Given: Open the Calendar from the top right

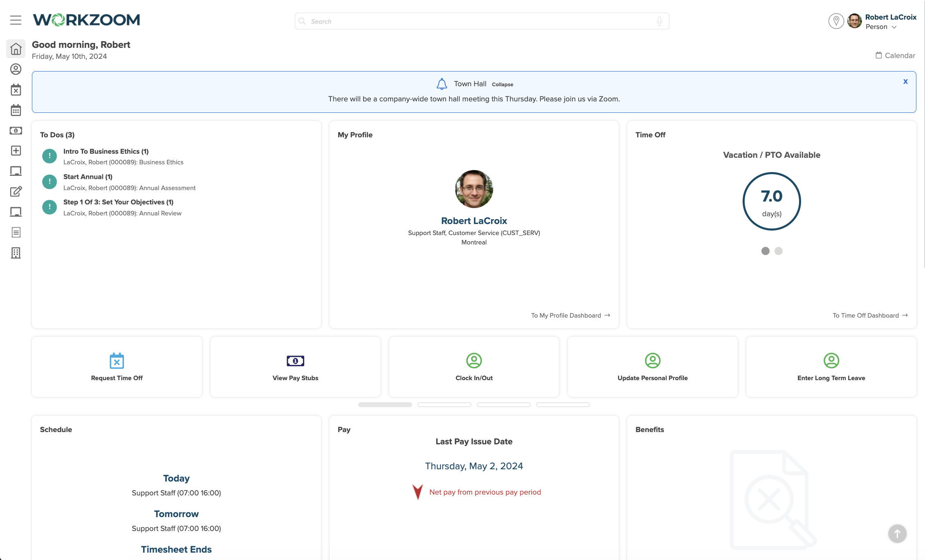Looking at the screenshot, I should click(x=895, y=55).
